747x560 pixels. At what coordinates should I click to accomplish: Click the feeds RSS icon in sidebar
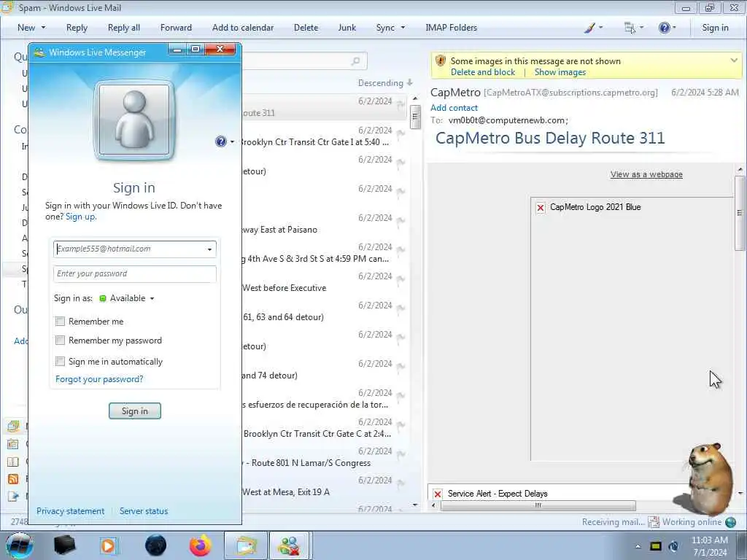coord(13,479)
